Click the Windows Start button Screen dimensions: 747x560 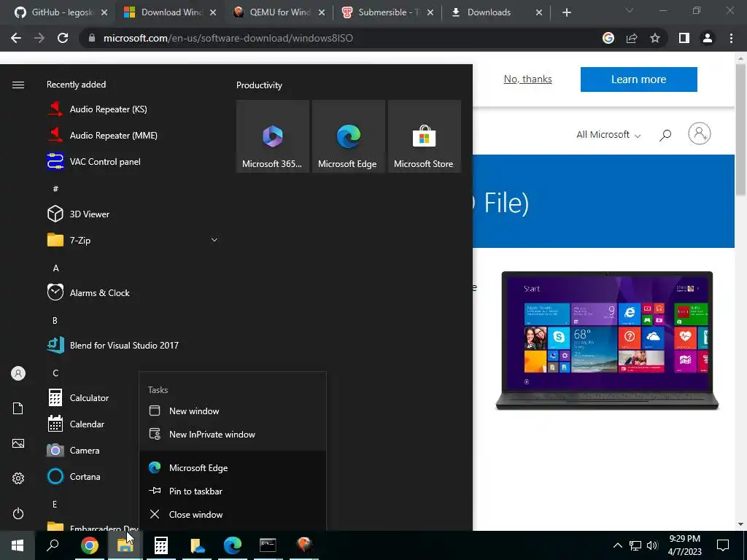[x=18, y=545]
